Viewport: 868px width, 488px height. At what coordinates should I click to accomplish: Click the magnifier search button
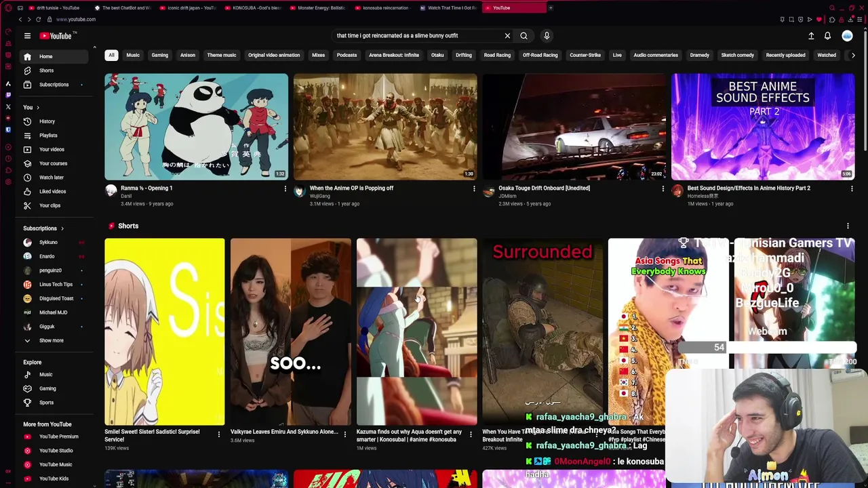point(524,36)
